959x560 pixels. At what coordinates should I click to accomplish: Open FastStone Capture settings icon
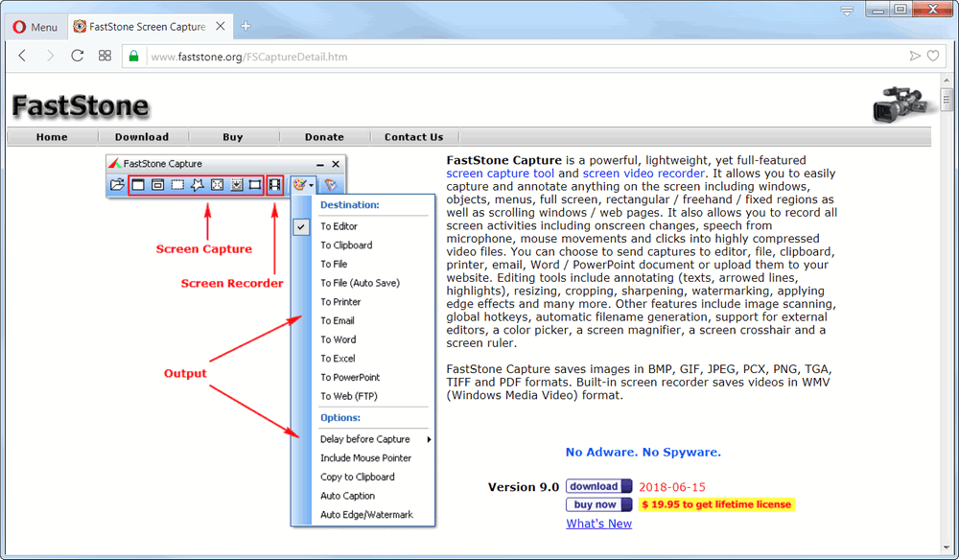point(330,185)
